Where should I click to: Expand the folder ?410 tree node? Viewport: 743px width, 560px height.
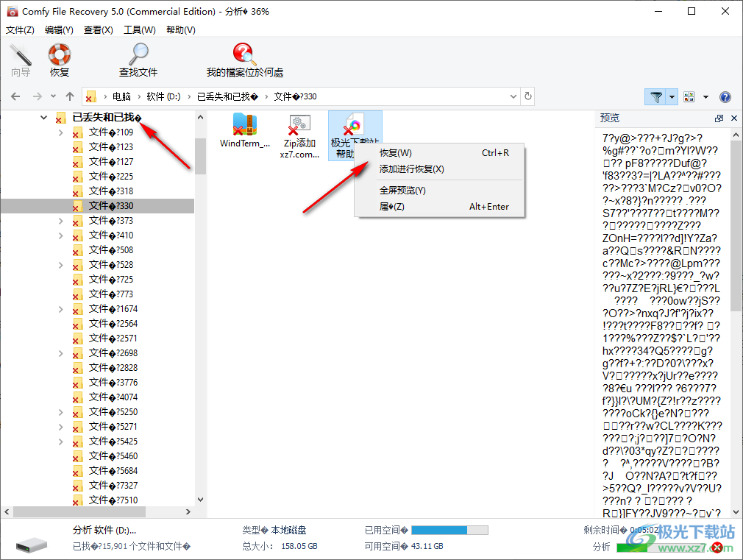60,235
